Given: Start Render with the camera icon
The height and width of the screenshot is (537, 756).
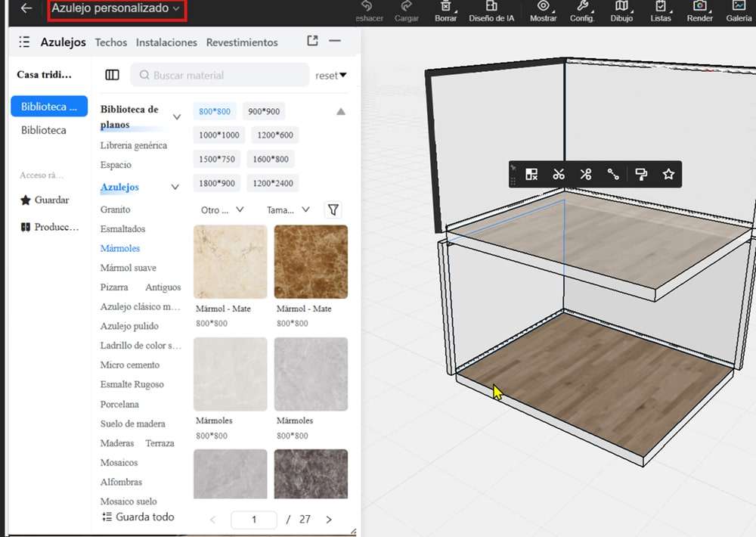Looking at the screenshot, I should pyautogui.click(x=699, y=11).
